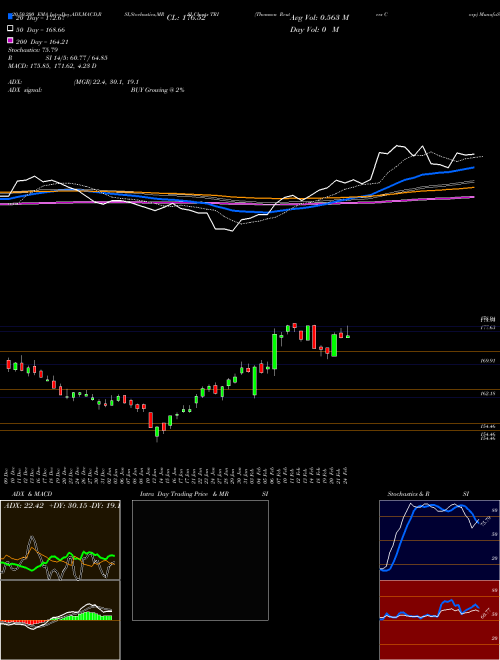The image size is (500, 660).
Task: Click the 'MACD: 175.85, 171.62, 4.23 D' readout
Action: click(52, 66)
